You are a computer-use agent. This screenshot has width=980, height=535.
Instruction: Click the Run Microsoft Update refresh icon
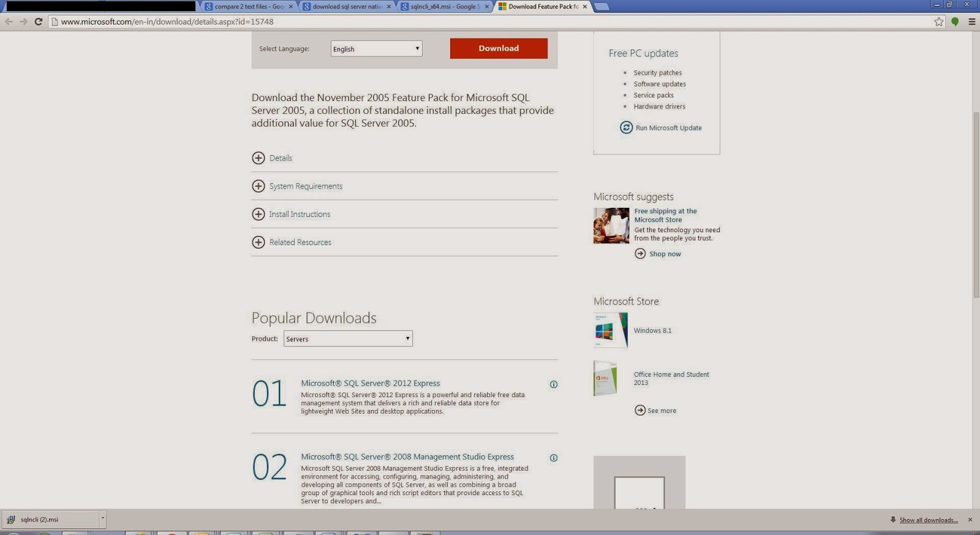[626, 127]
